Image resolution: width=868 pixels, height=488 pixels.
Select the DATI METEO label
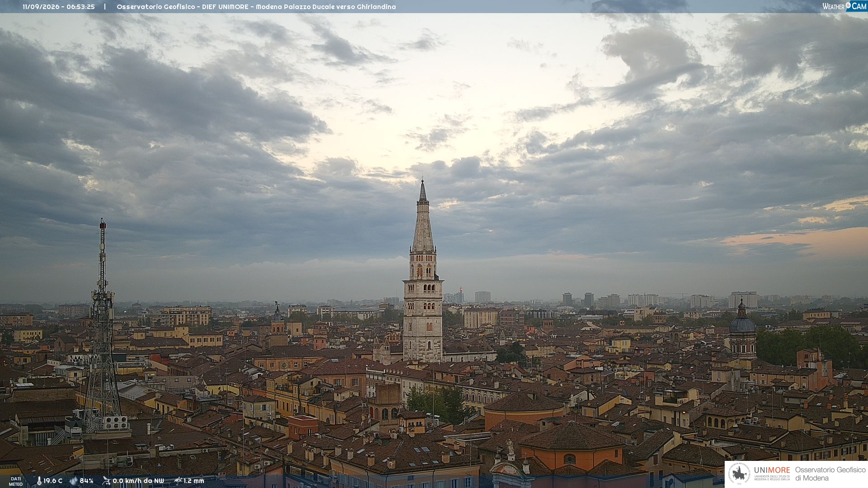[16, 481]
